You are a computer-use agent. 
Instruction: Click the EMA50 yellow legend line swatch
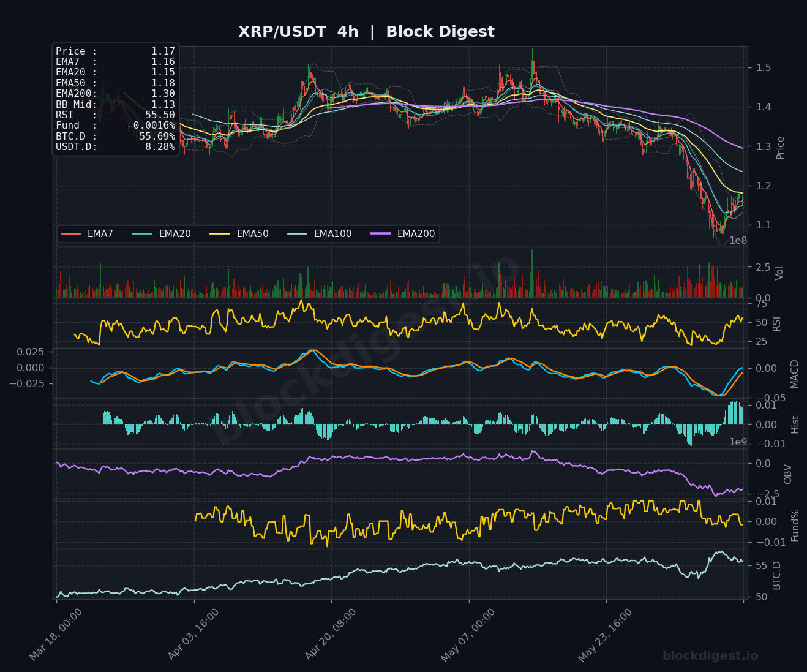click(220, 234)
